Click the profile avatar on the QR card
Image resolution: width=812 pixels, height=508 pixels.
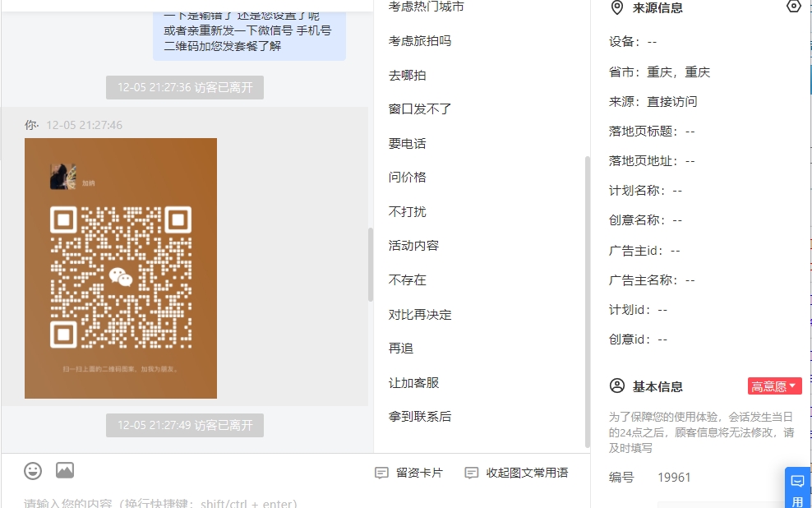tap(63, 177)
